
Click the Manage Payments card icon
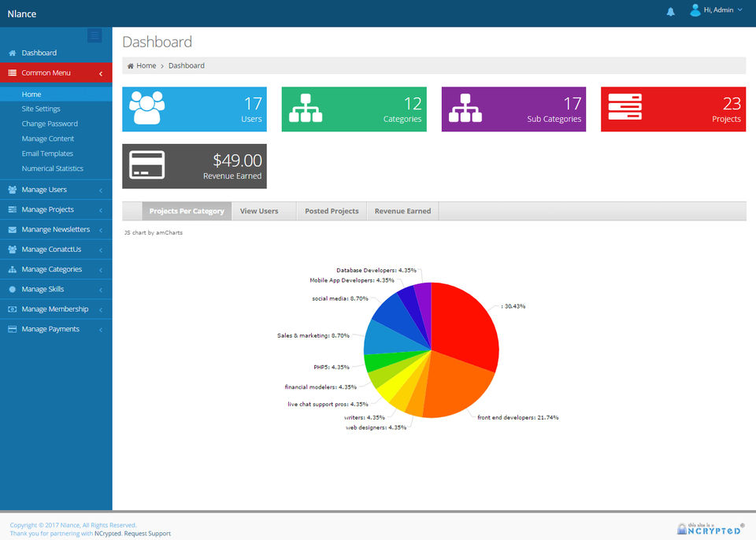pos(13,329)
